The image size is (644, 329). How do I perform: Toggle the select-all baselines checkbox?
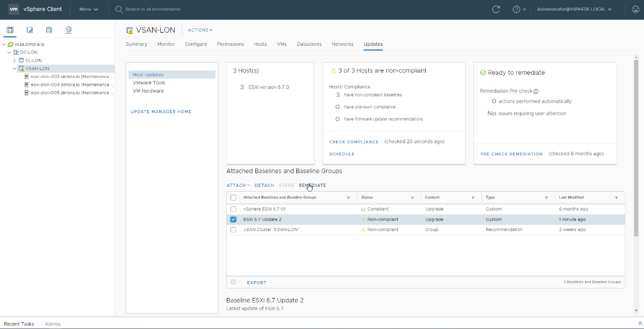(x=234, y=198)
